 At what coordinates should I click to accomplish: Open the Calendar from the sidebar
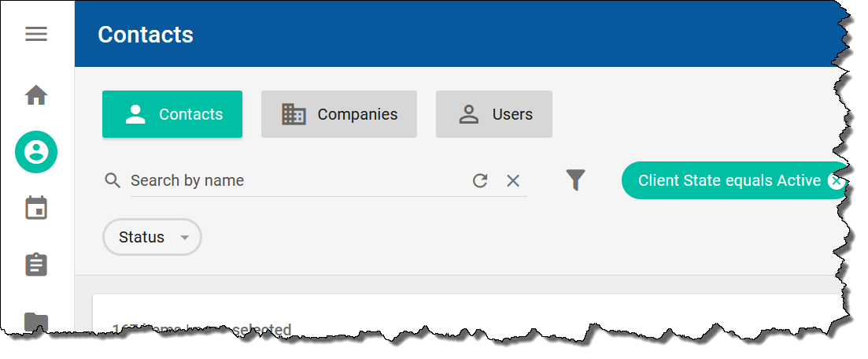coord(36,208)
